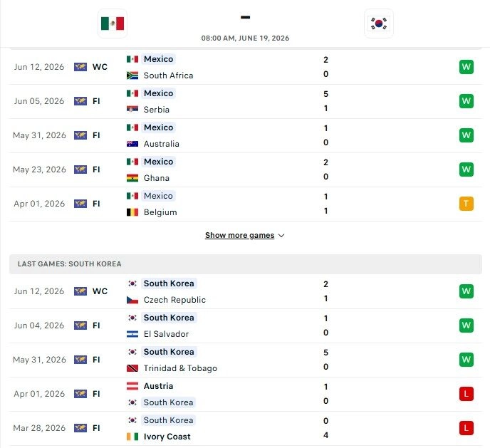Screen dimensions: 490x448
Task: Expand Show more games list
Action: click(240, 235)
